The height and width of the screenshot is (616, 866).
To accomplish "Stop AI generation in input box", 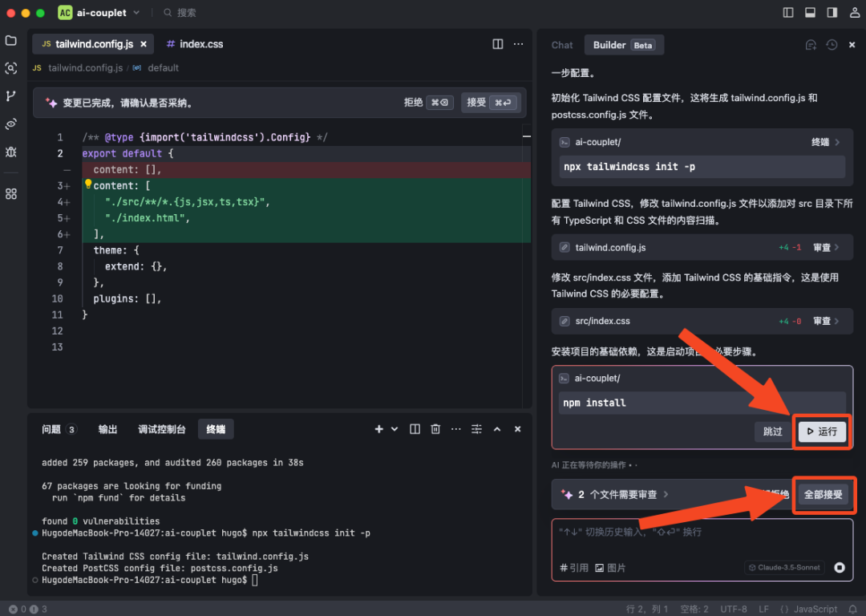I will (840, 567).
